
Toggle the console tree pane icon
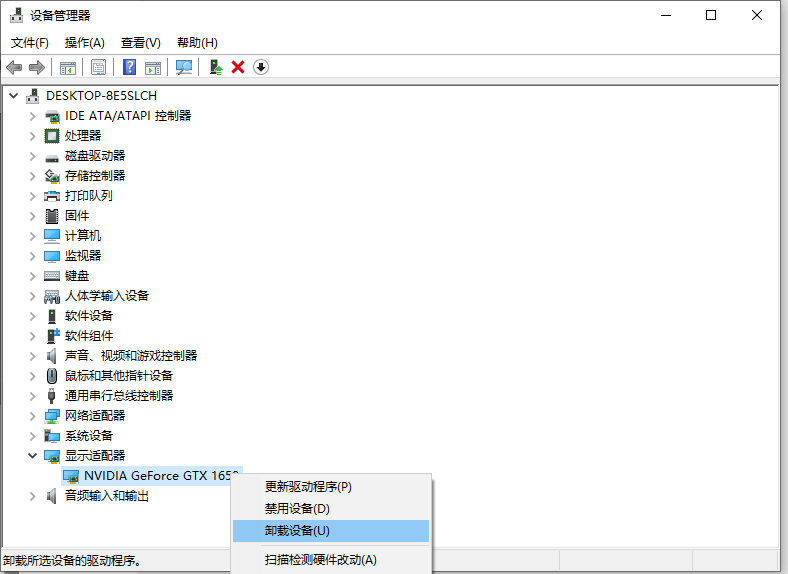pyautogui.click(x=68, y=67)
